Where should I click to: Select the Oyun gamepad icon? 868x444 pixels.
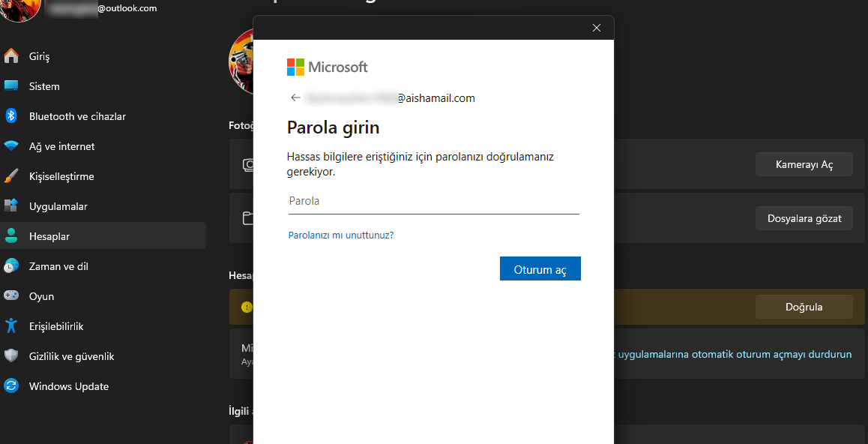click(11, 295)
